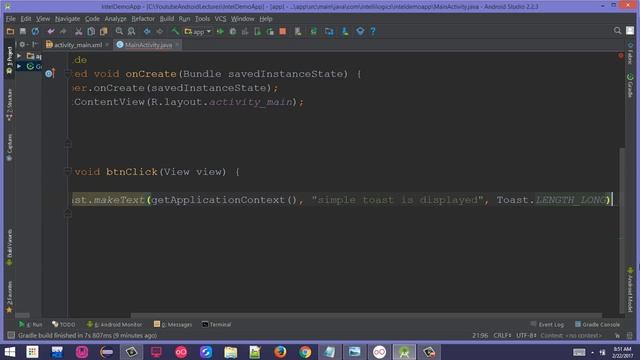This screenshot has width=640, height=360.
Task: Expand the Gradle Scripts tree node
Action: point(19,66)
